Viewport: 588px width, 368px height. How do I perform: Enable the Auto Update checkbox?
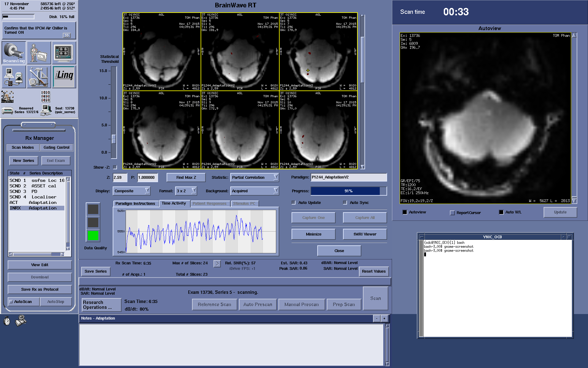click(x=294, y=202)
